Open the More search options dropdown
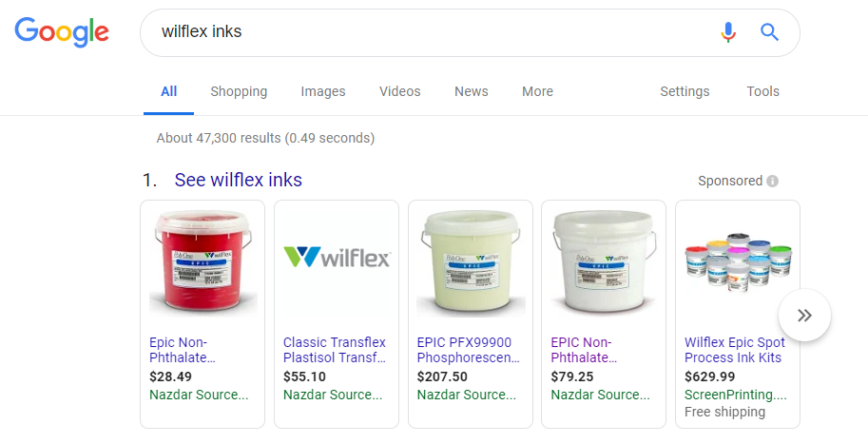Screen dimensions: 868x444 pyautogui.click(x=537, y=91)
